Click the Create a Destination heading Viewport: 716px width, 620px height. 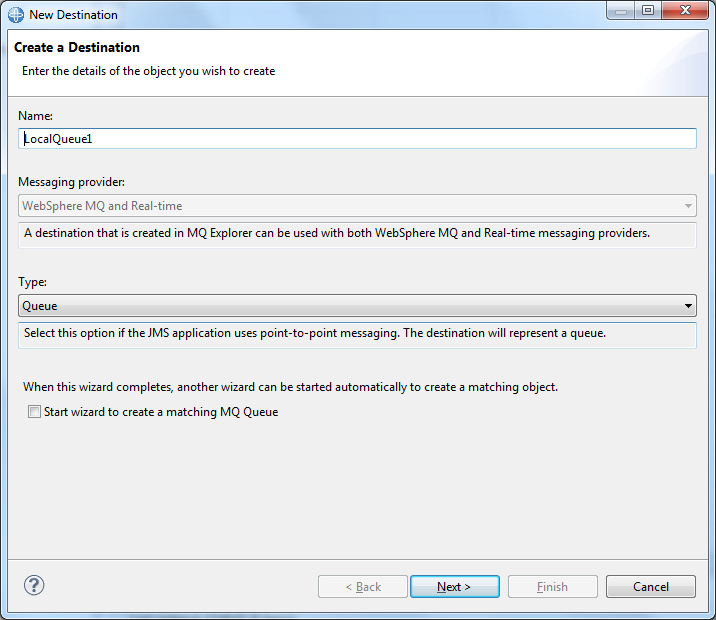[x=77, y=47]
